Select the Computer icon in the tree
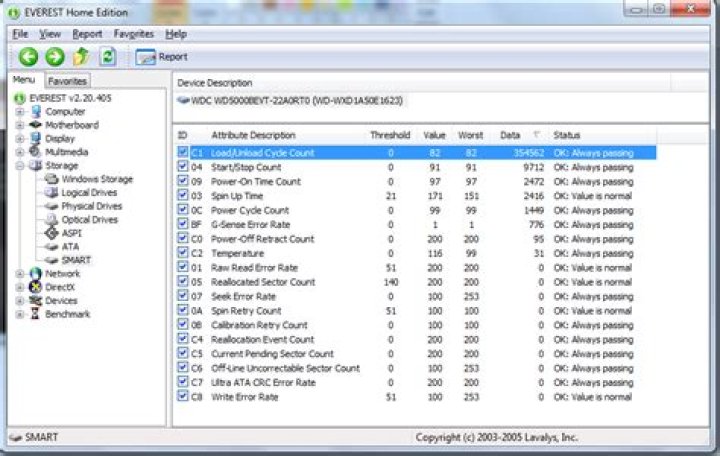Viewport: 720px width, 456px height. [36, 112]
